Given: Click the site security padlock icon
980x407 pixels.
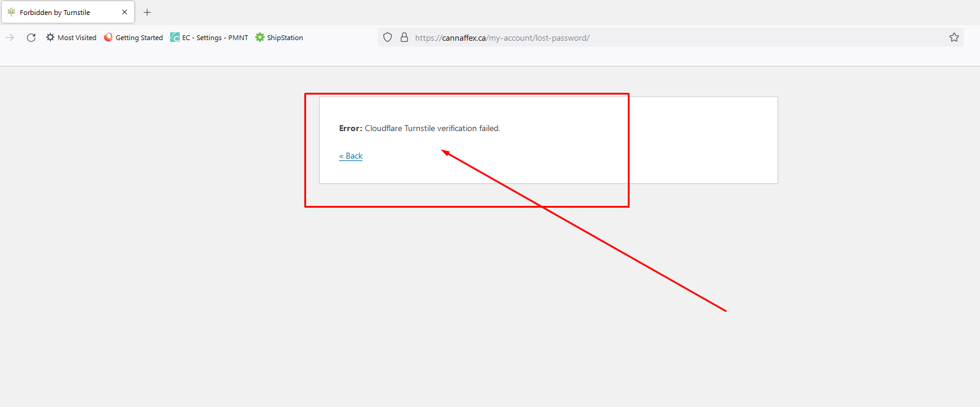Looking at the screenshot, I should tap(404, 37).
